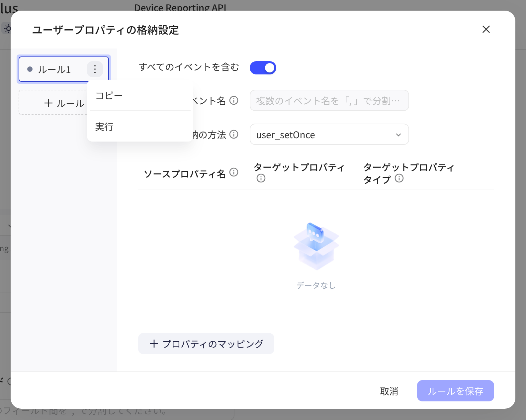This screenshot has height=420, width=526.
Task: Click the info icon beside 格納の方法
Action: point(234,134)
